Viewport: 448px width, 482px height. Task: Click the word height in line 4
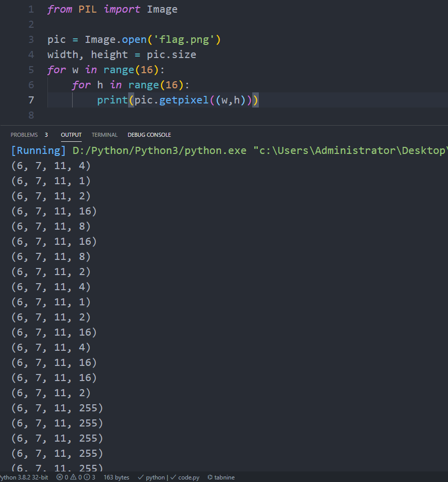[109, 55]
